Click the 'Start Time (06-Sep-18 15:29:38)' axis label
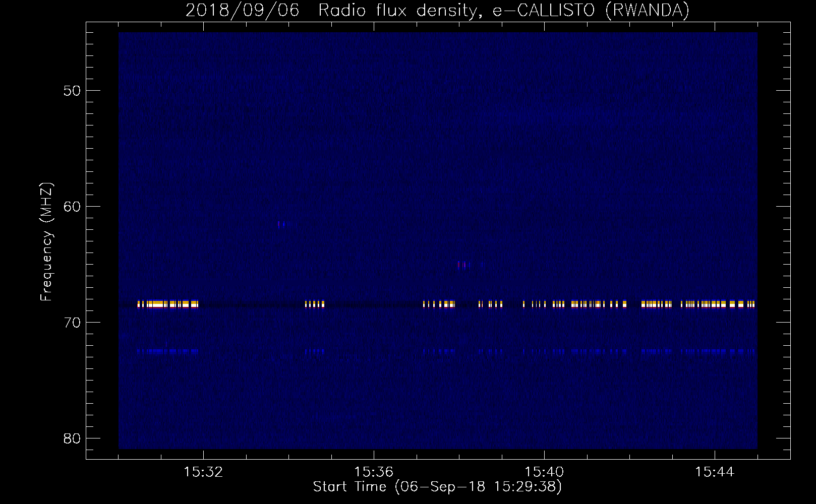Screen dimensions: 816x504 coord(437,487)
